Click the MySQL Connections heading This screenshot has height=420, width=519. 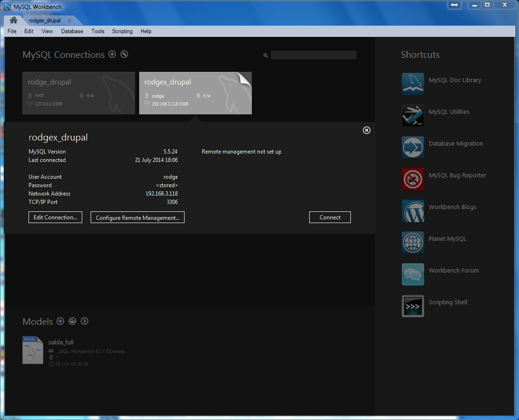click(64, 55)
